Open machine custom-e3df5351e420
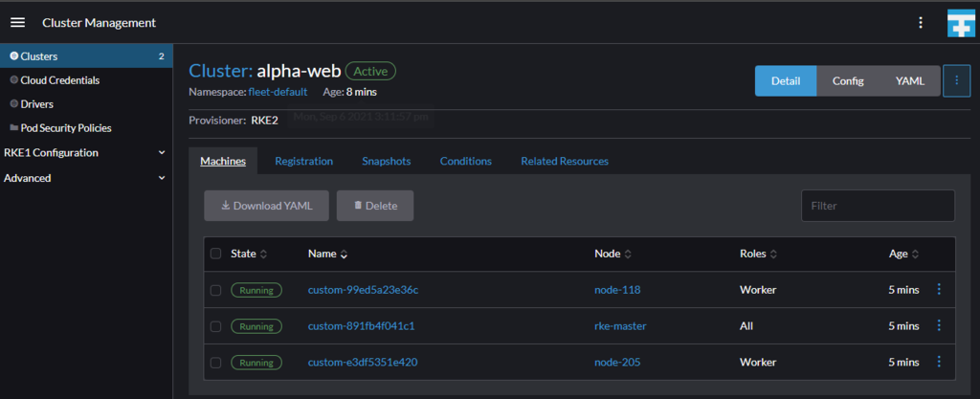 (363, 362)
